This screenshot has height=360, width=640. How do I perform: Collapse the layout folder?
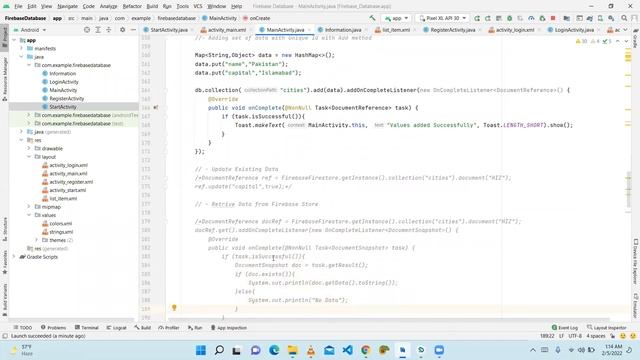pos(29,157)
